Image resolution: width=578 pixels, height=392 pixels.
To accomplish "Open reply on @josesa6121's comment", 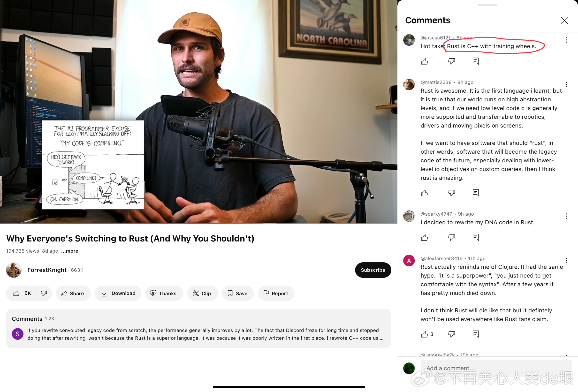I will point(476,61).
